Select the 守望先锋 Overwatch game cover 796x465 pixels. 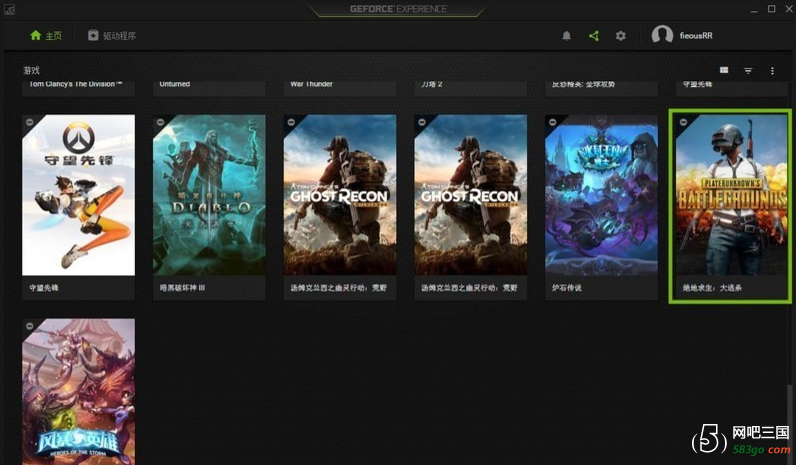(x=78, y=195)
